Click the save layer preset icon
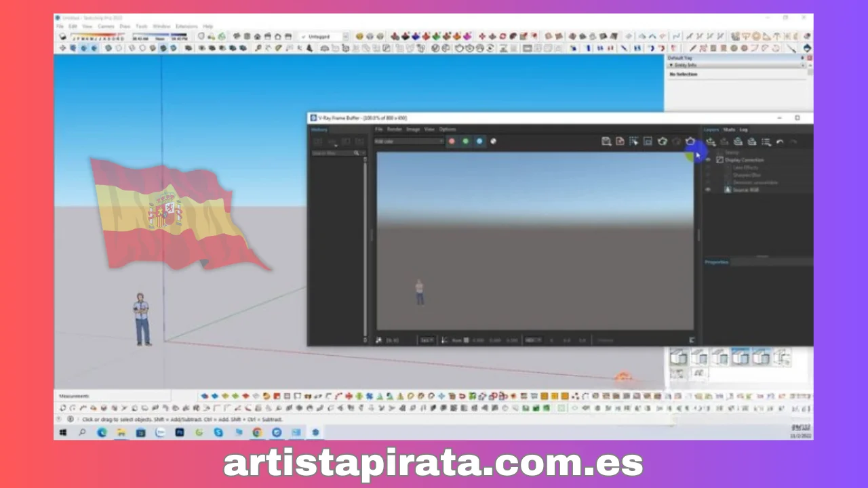The width and height of the screenshot is (868, 488). point(738,142)
